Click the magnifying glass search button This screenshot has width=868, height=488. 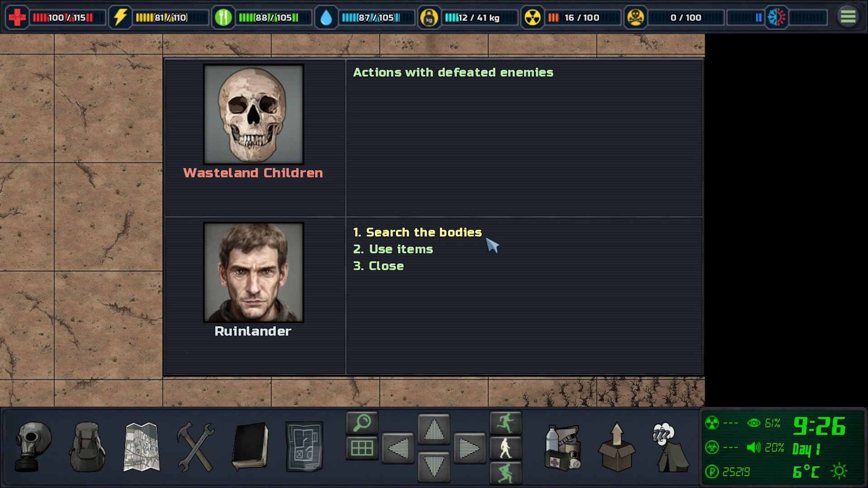pos(362,423)
